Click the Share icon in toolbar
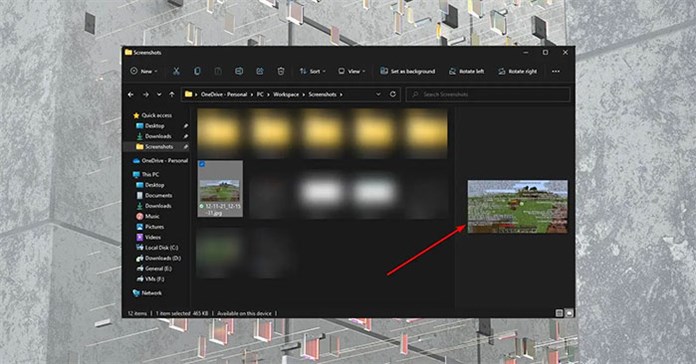 tap(260, 71)
